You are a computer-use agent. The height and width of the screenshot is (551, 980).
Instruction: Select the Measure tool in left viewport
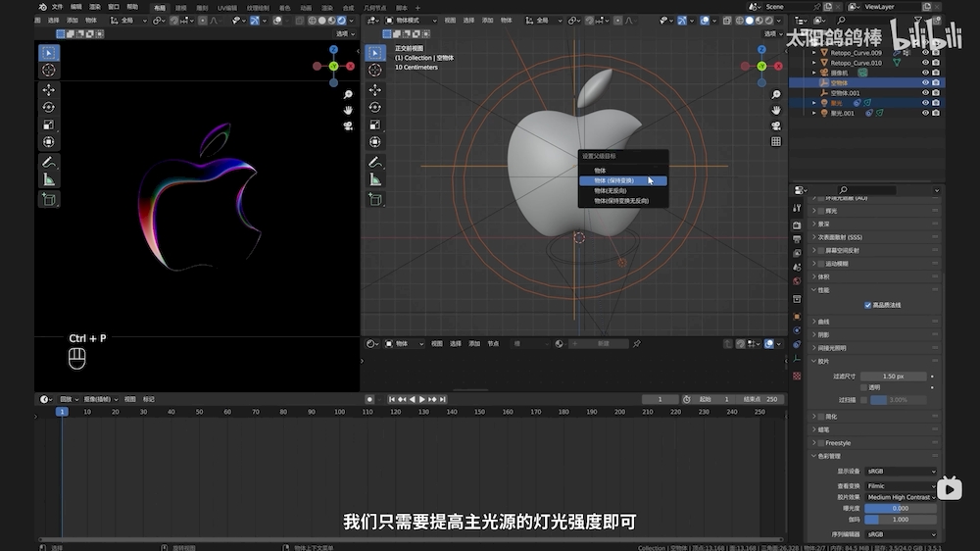[x=49, y=180]
